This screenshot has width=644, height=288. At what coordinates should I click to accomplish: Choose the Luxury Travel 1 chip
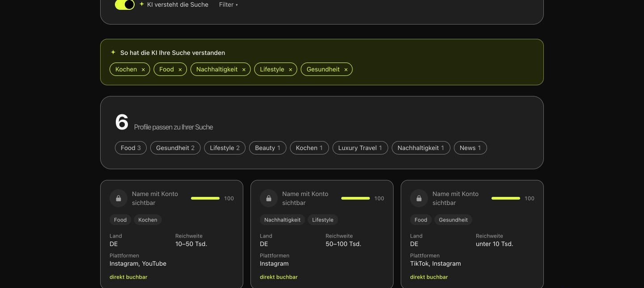[x=360, y=148]
